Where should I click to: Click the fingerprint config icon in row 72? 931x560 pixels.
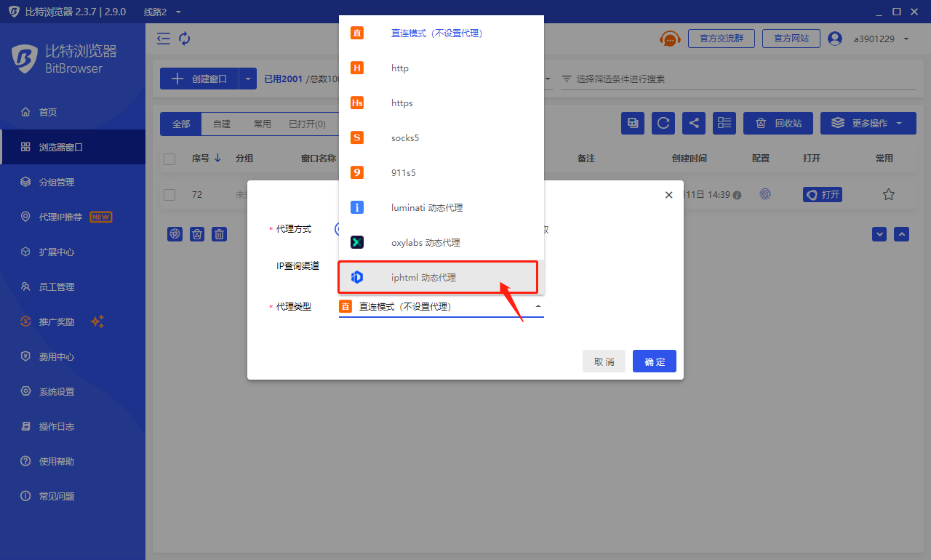coord(764,194)
